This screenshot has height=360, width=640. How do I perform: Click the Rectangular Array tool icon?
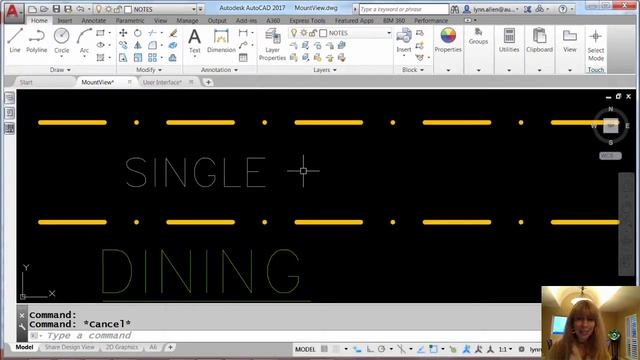click(x=152, y=58)
